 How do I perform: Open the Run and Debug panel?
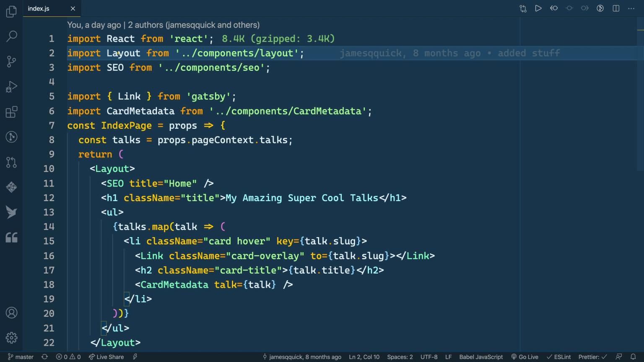coord(11,87)
